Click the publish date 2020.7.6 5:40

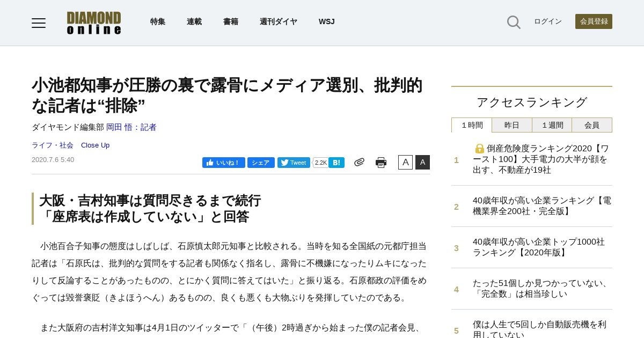[53, 160]
